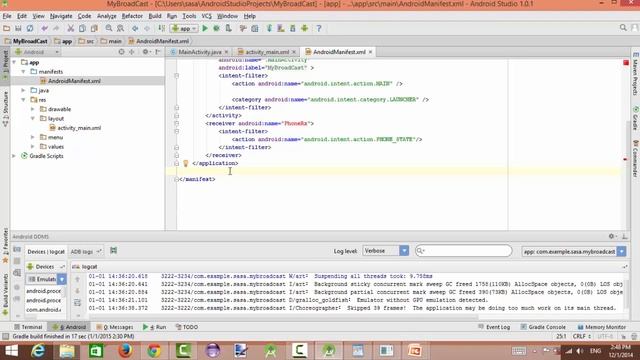Click the Project Structure icon
Viewport: 640px width, 360px height.
coord(255,28)
